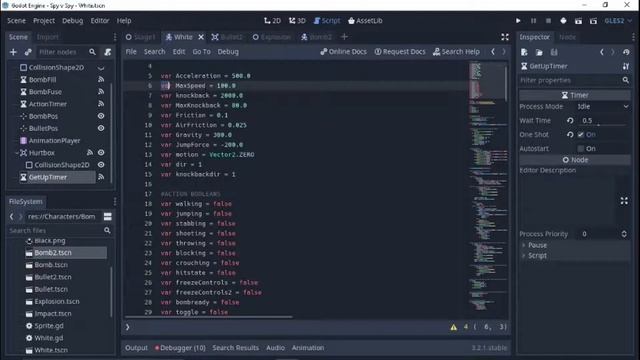Open the Debug menu in top bar
Image resolution: width=640 pixels, height=360 pixels.
point(72,21)
